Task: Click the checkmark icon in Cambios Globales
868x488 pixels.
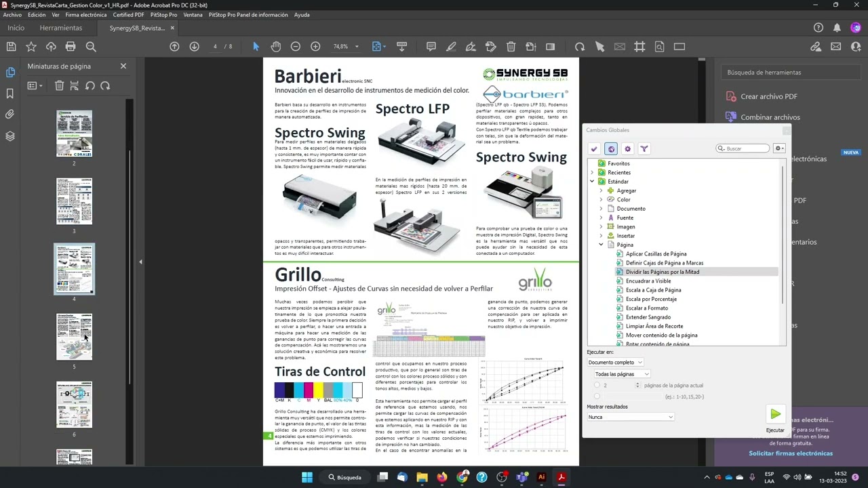Action: click(594, 148)
